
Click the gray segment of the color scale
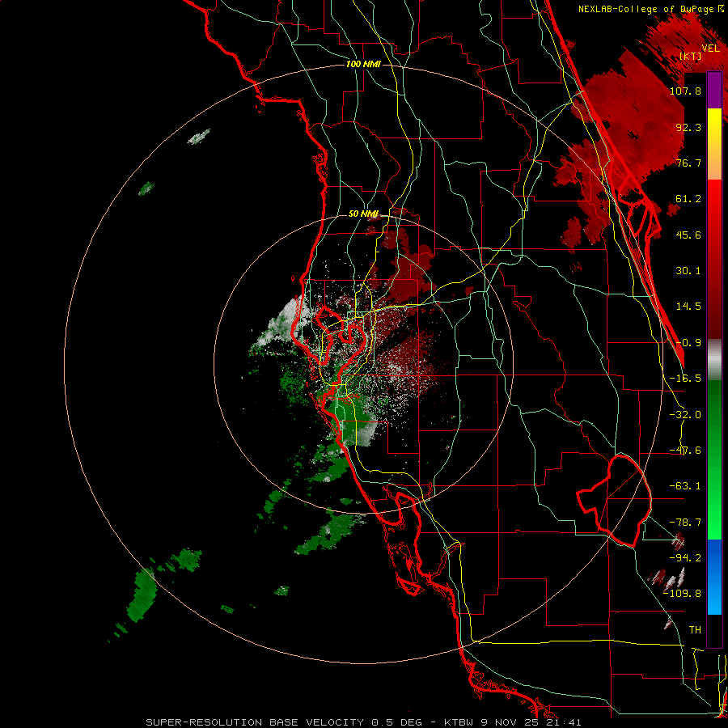pyautogui.click(x=714, y=359)
